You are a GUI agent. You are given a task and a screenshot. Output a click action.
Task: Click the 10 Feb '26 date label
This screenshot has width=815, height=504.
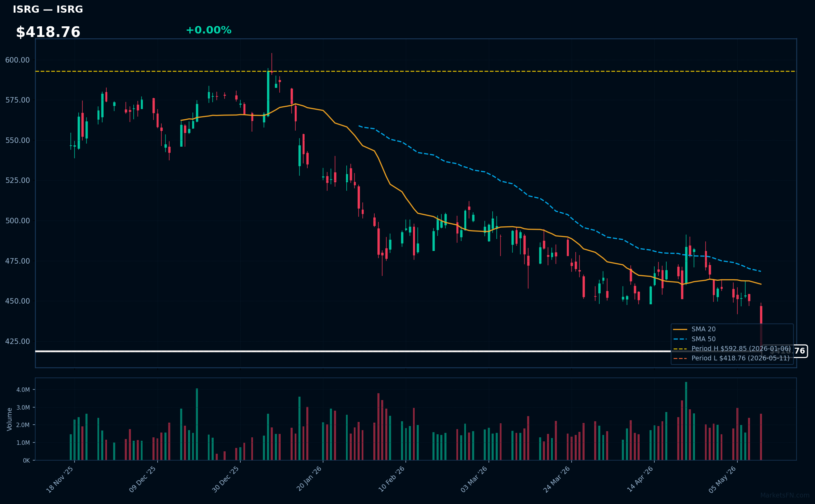tap(391, 479)
